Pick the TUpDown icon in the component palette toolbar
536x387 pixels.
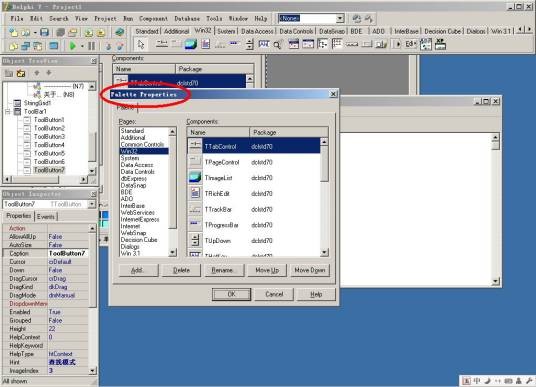coord(250,44)
